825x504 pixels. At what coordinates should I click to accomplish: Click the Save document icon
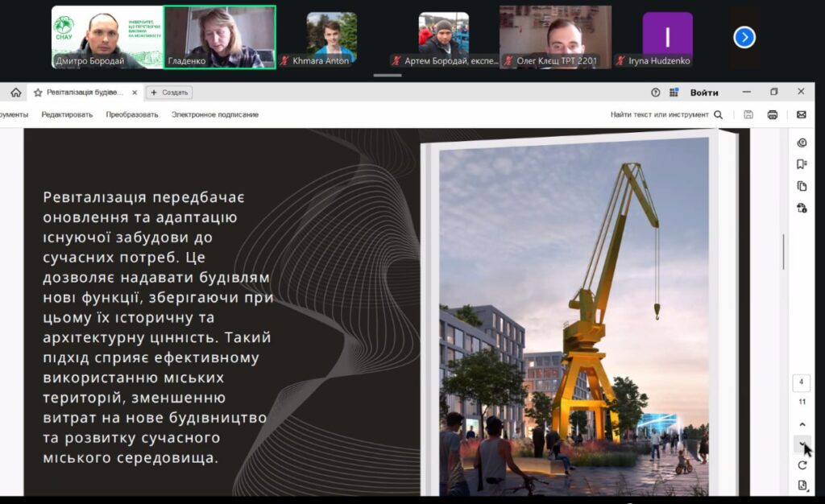pyautogui.click(x=748, y=115)
